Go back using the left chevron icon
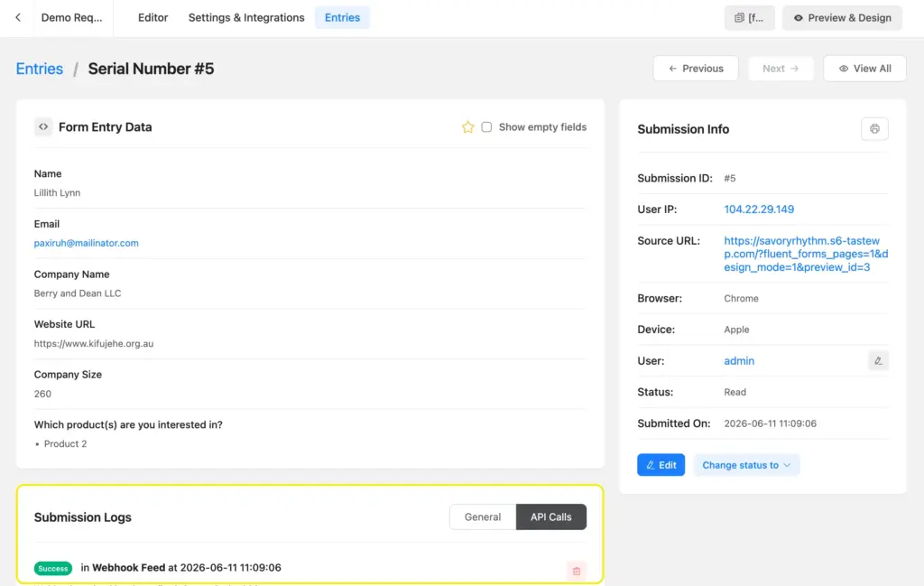 pyautogui.click(x=18, y=18)
